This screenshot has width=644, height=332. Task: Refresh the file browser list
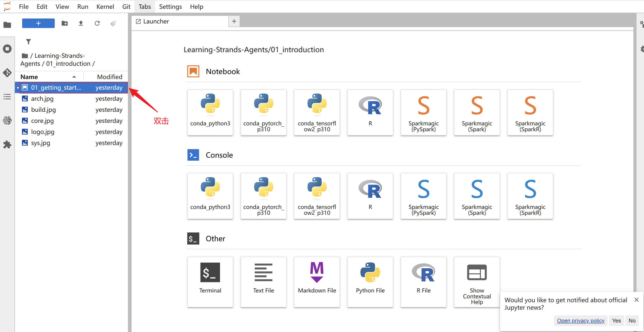pos(97,23)
